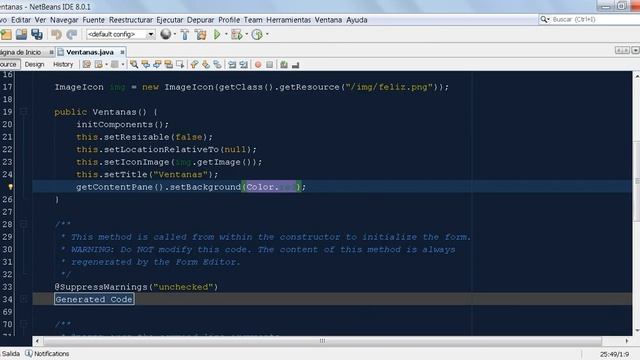640x360 pixels.
Task: Click the horizontal scrollbar thumb
Action: [322, 340]
